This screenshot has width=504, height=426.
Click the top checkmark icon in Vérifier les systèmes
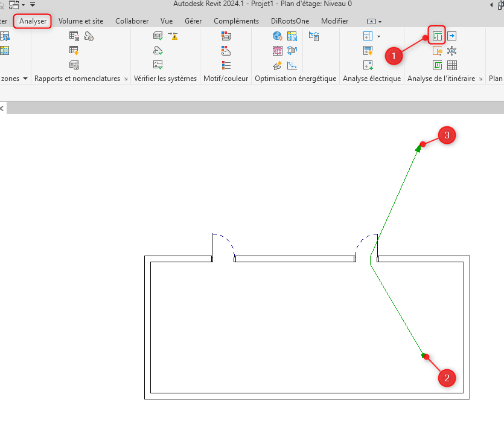click(158, 36)
